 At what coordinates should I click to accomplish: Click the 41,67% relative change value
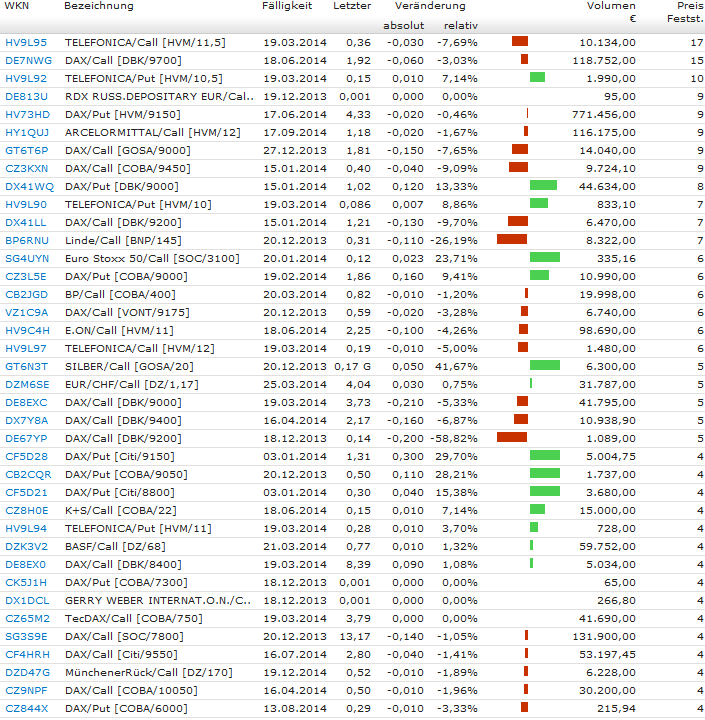coord(457,366)
